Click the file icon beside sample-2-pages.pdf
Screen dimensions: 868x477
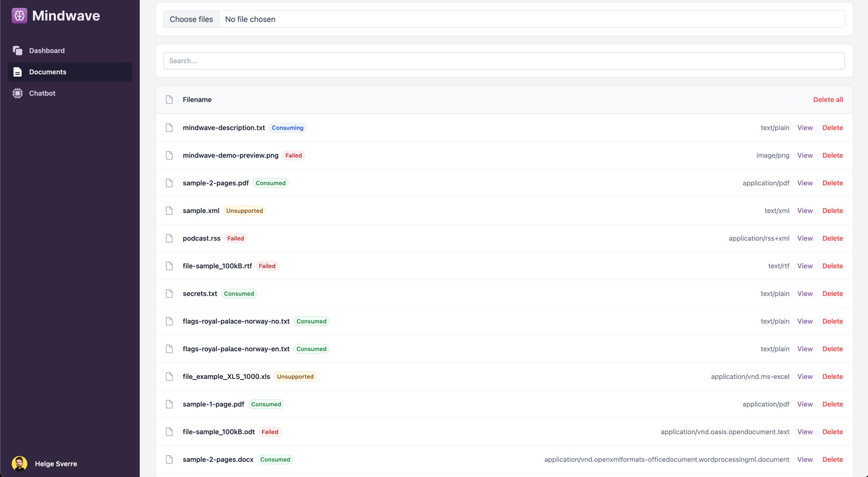pos(169,183)
